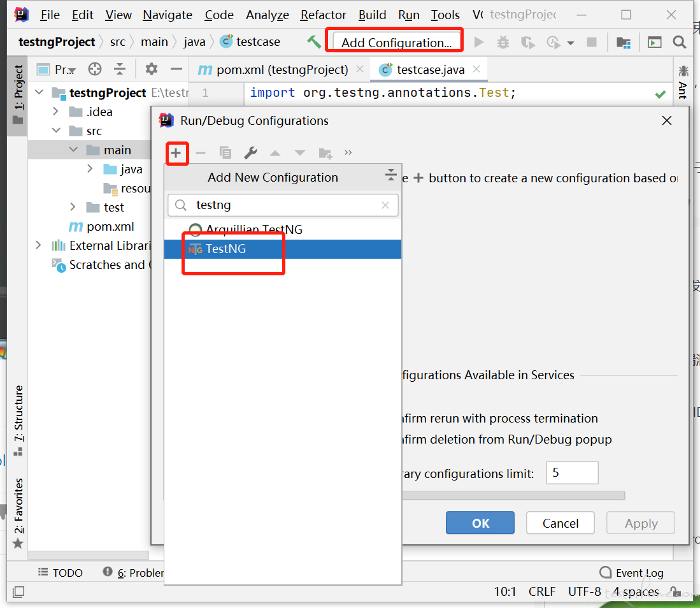Switch to testcase.java tab
The width and height of the screenshot is (700, 608).
click(429, 69)
